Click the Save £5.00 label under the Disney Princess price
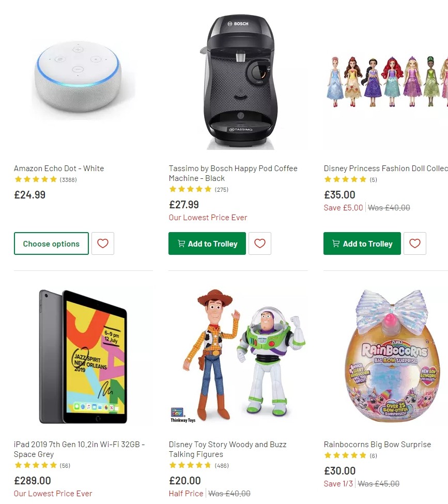Screen dimensions: 448x504 (343, 207)
